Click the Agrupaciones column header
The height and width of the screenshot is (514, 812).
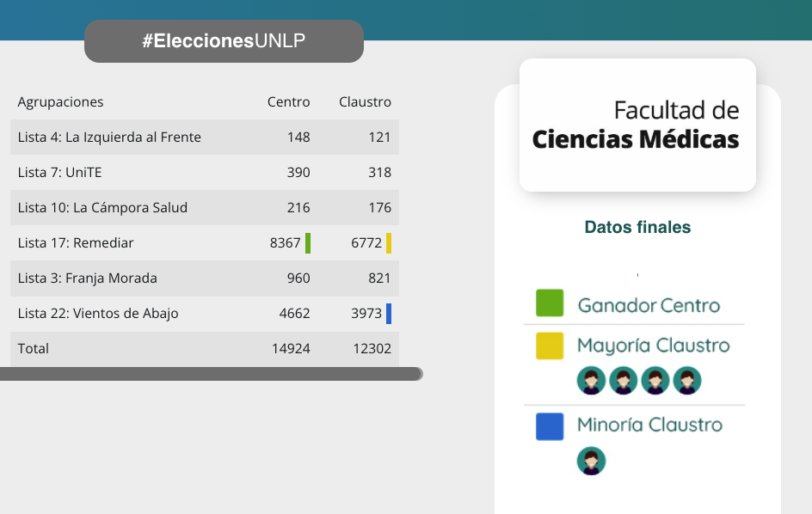[60, 101]
